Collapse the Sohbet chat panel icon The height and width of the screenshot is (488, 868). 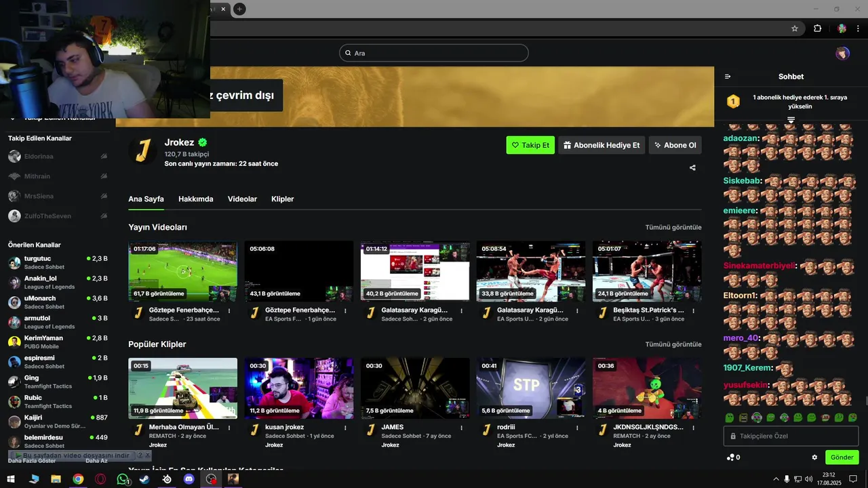coord(728,77)
